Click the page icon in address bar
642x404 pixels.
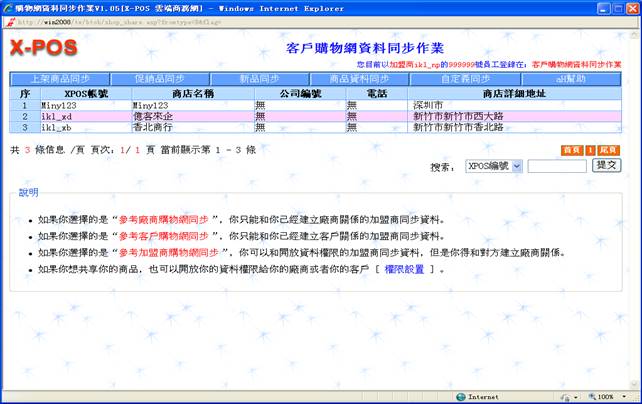coord(10,20)
